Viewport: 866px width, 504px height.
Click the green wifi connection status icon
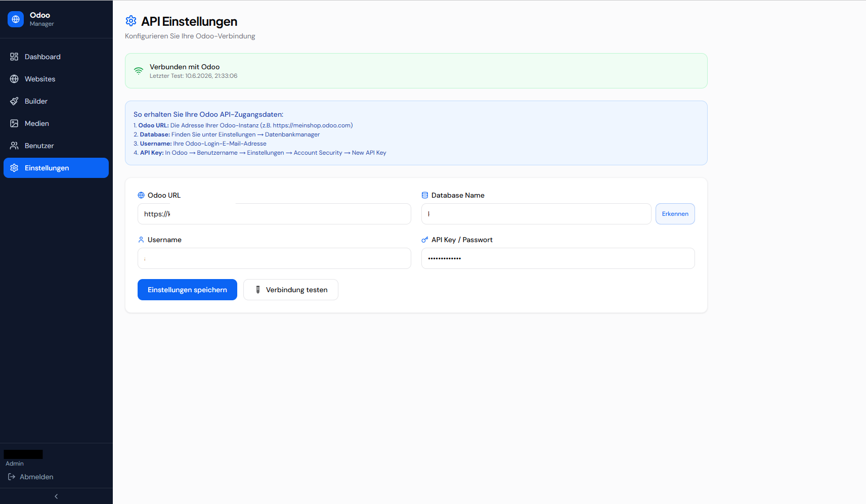click(139, 71)
